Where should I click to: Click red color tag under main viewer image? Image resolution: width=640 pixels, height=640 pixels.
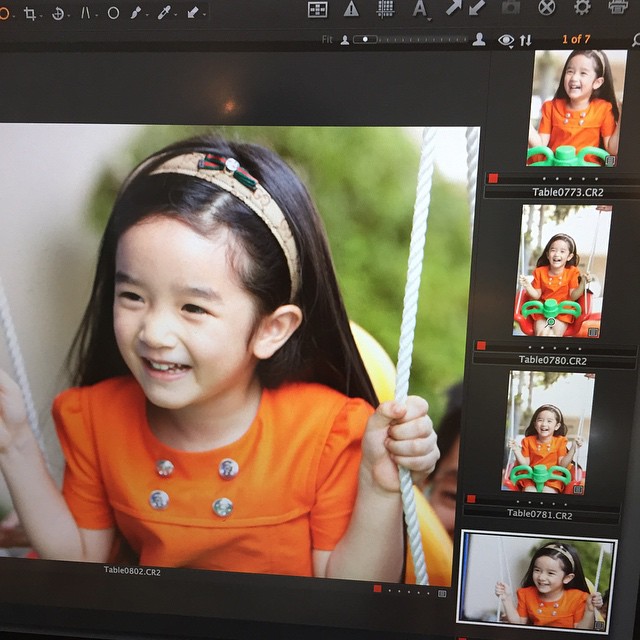tap(377, 589)
